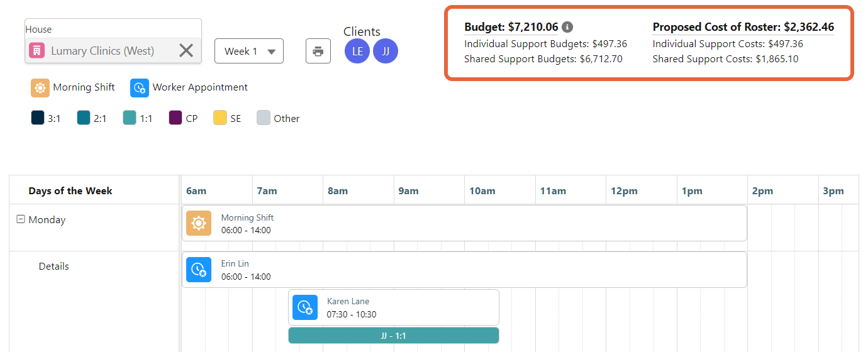868x352 pixels.
Task: Click the CP purple color swatch
Action: pos(175,118)
